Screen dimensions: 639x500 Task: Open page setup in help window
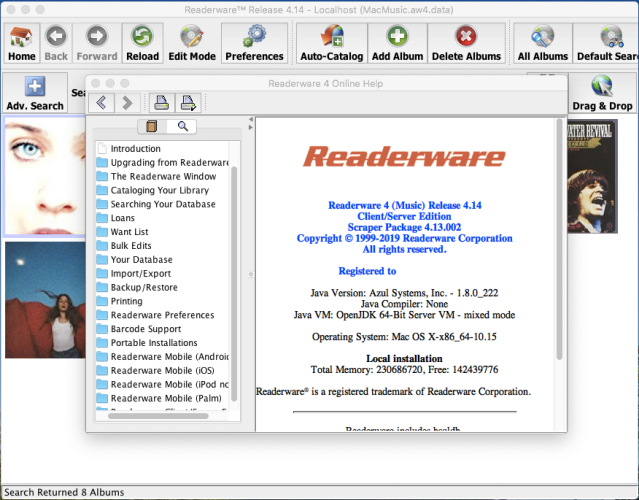pyautogui.click(x=188, y=103)
